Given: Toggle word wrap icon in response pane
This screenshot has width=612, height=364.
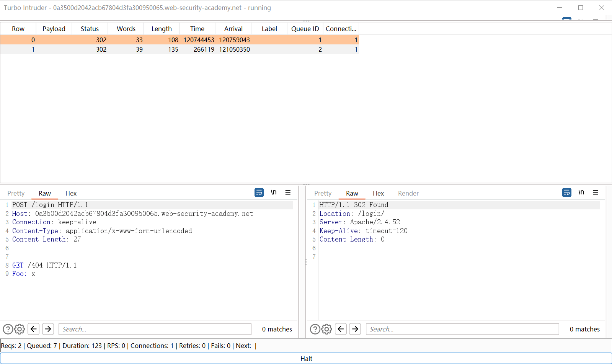Looking at the screenshot, I should [x=566, y=193].
